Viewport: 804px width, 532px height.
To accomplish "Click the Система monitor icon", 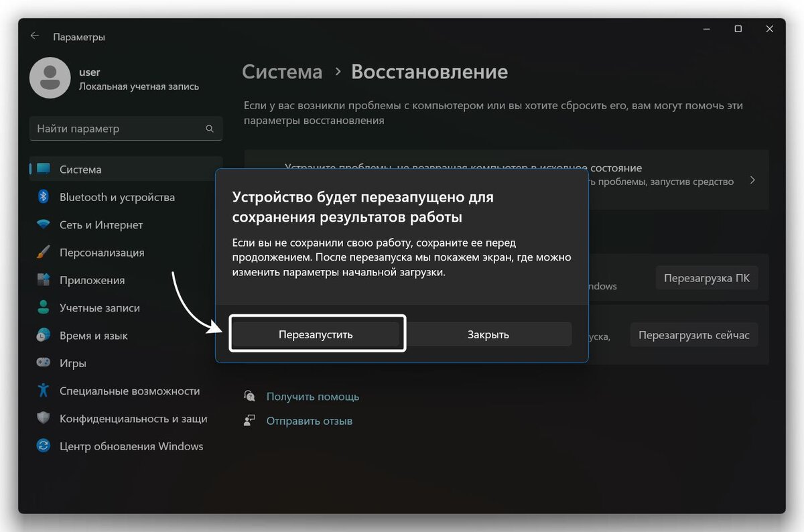I will click(44, 170).
